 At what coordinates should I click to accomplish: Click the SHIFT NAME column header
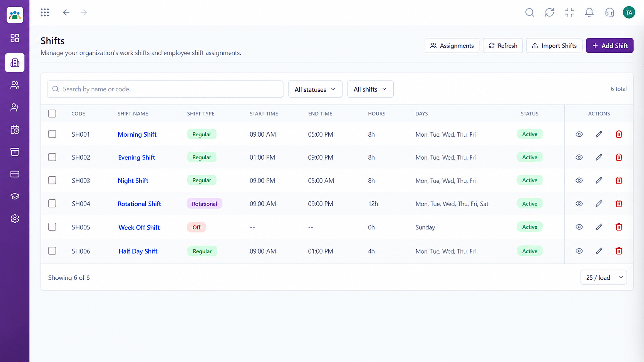(x=133, y=114)
